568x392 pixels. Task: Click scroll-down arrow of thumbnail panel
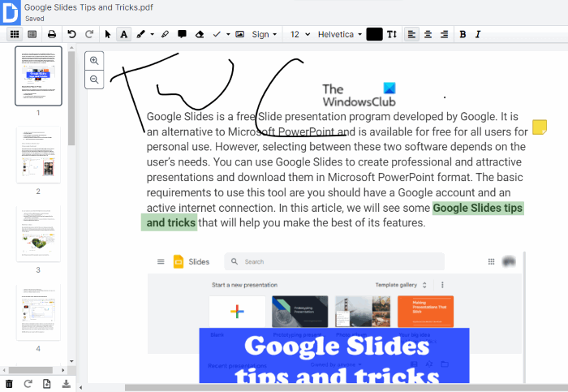coord(71,361)
